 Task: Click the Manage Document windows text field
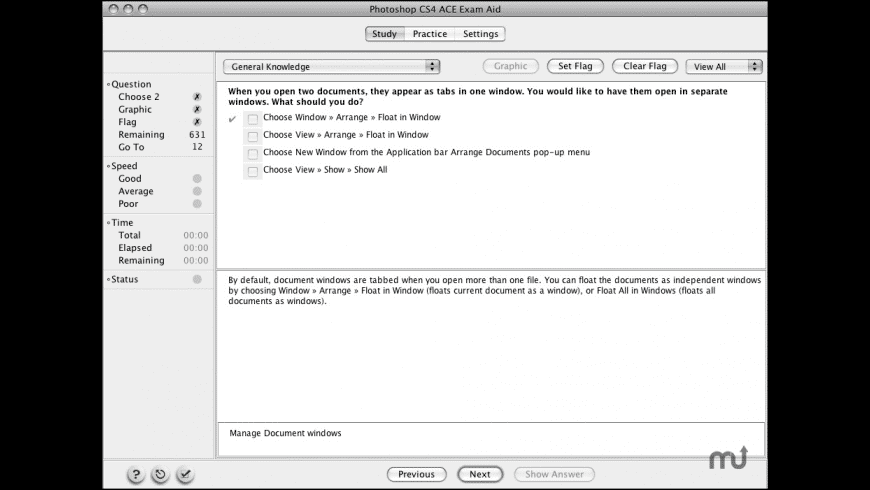pyautogui.click(x=490, y=438)
